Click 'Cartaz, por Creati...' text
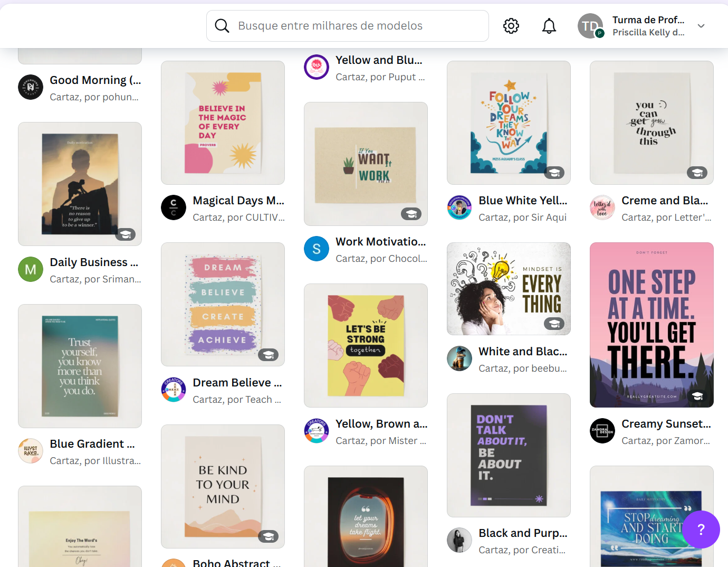Screen dimensions: 728x567 point(522,550)
